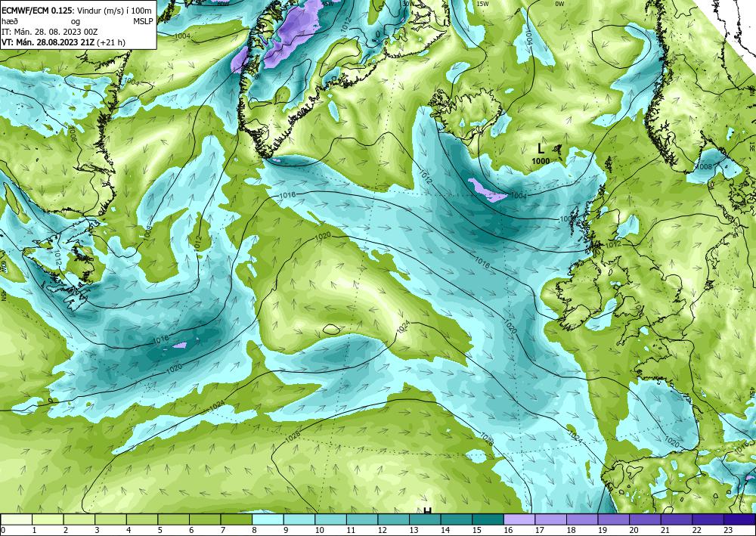Click the 9–10 m/s legend color swatch
The height and width of the screenshot is (536, 756).
point(299,519)
